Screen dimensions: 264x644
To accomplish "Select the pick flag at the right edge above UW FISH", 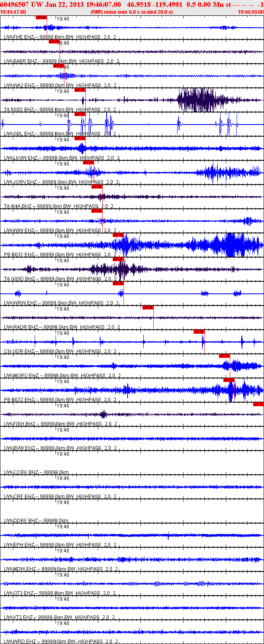I will 258,404.
